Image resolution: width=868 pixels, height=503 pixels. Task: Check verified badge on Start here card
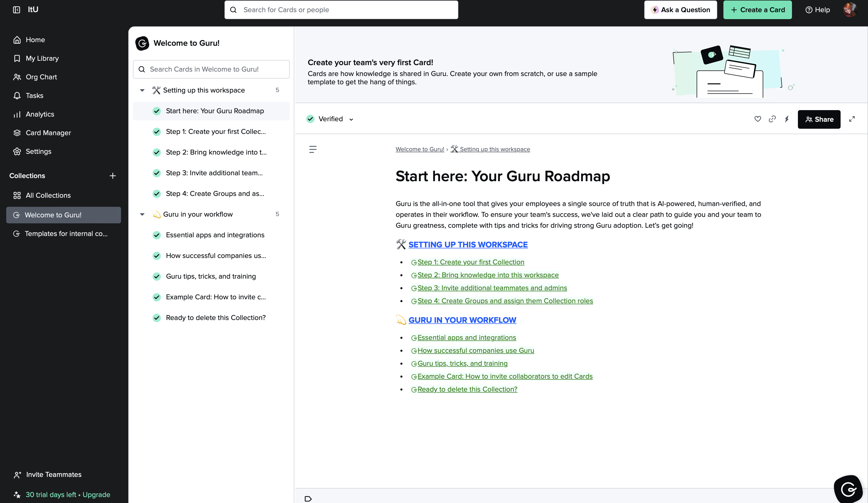click(310, 119)
